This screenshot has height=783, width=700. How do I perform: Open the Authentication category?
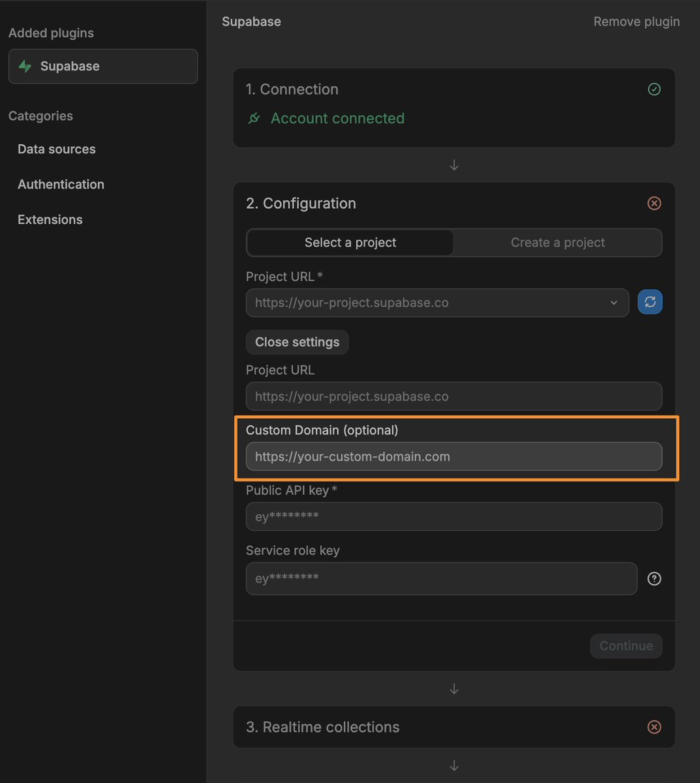pos(61,185)
